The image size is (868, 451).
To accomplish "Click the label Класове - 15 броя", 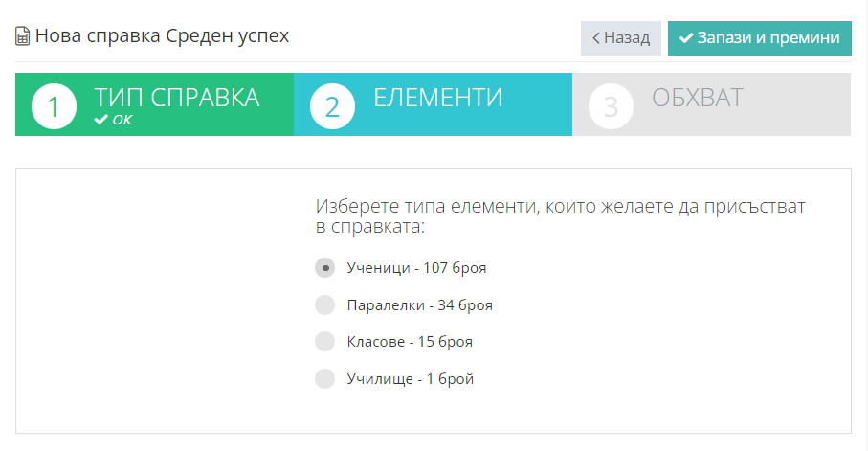I will pyautogui.click(x=410, y=342).
